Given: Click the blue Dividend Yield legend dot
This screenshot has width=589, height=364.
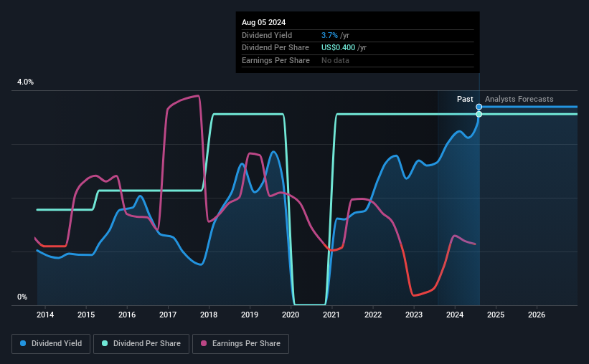Looking at the screenshot, I should tap(23, 343).
